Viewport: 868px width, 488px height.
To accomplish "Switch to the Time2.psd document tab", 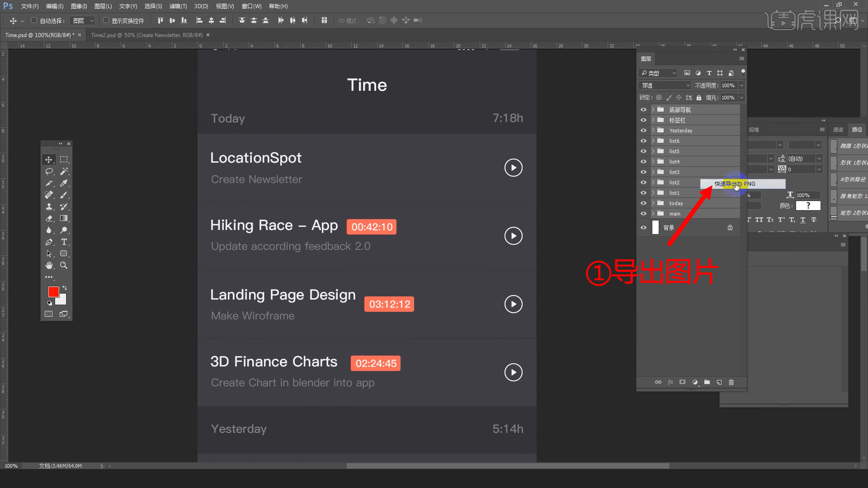I will [146, 35].
